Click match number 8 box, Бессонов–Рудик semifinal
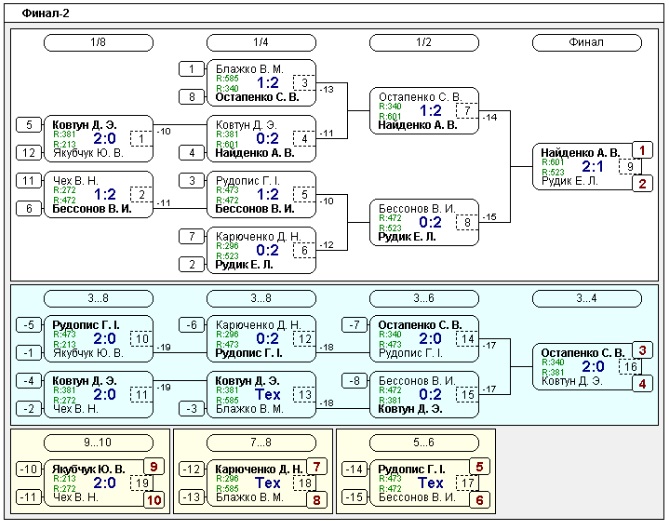This screenshot has width=669, height=521. pyautogui.click(x=467, y=222)
